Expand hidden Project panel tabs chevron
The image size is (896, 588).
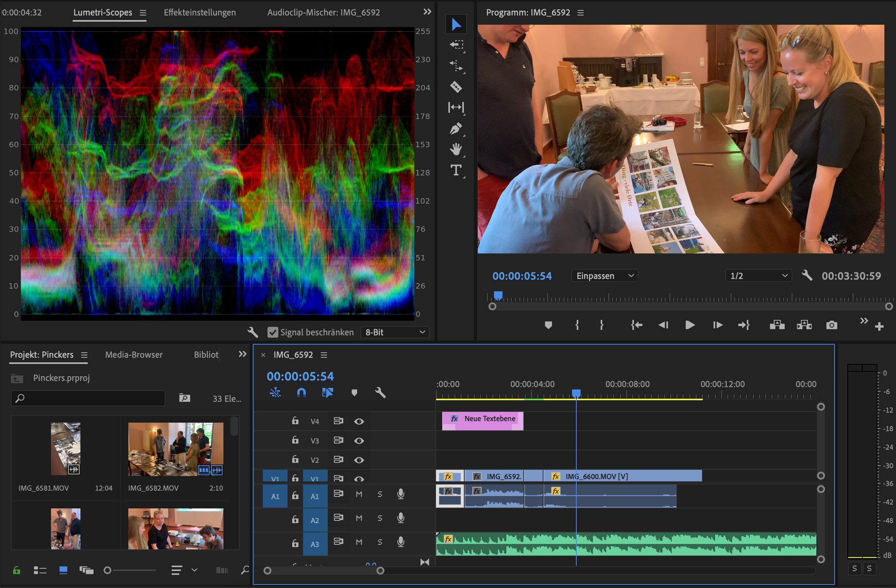(242, 354)
